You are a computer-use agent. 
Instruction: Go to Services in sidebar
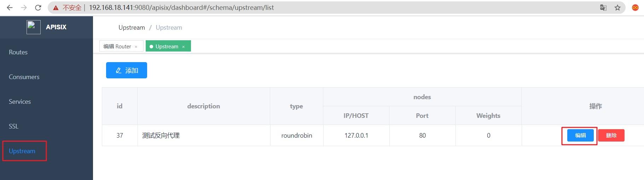tap(20, 102)
